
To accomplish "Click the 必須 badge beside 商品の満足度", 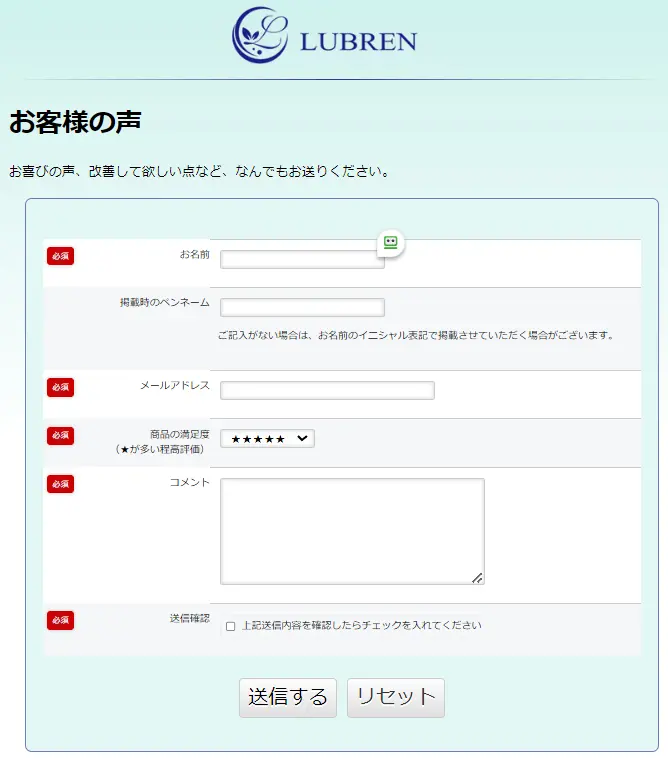I will [x=61, y=435].
